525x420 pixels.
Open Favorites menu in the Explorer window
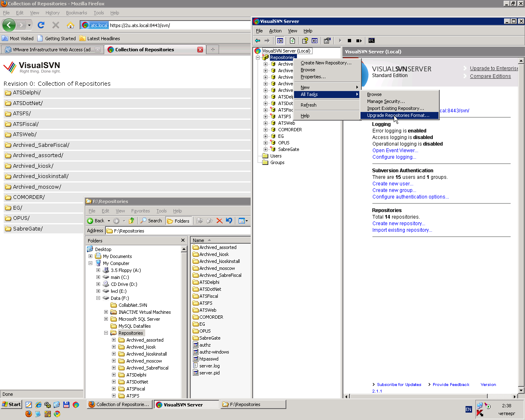coord(141,211)
